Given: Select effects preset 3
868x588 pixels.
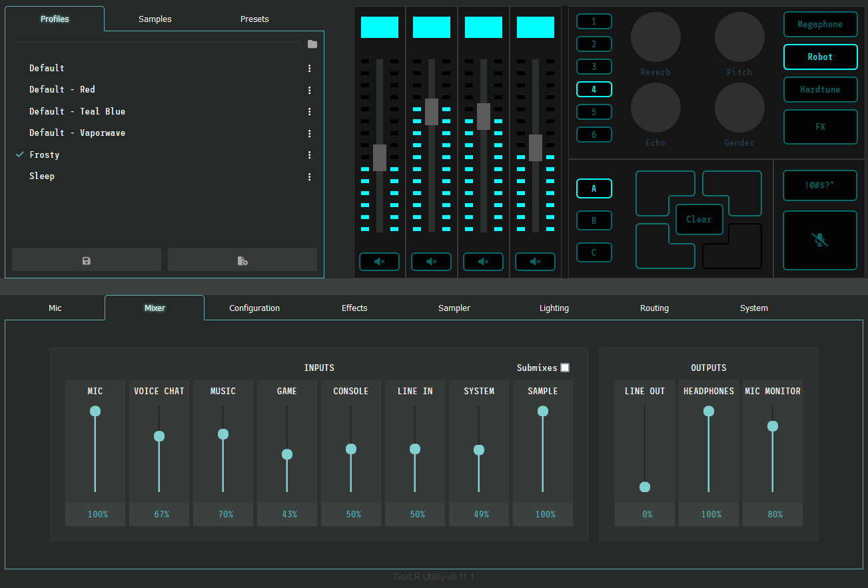Looking at the screenshot, I should click(x=594, y=67).
